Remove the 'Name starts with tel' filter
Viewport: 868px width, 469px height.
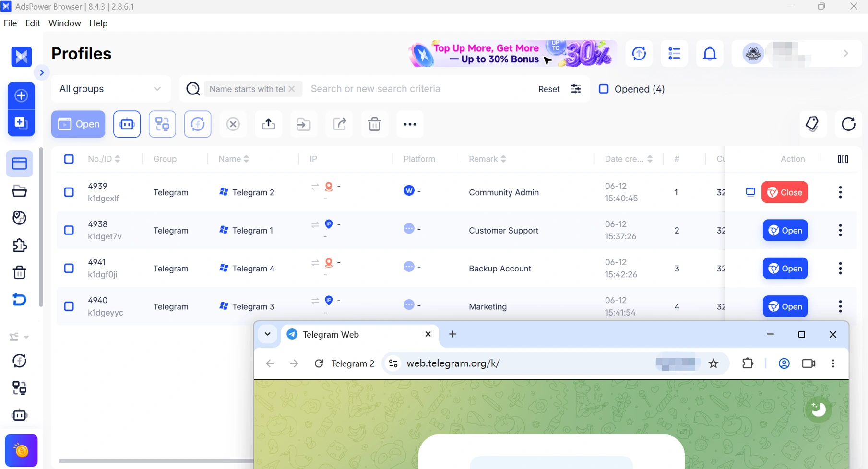pos(292,89)
